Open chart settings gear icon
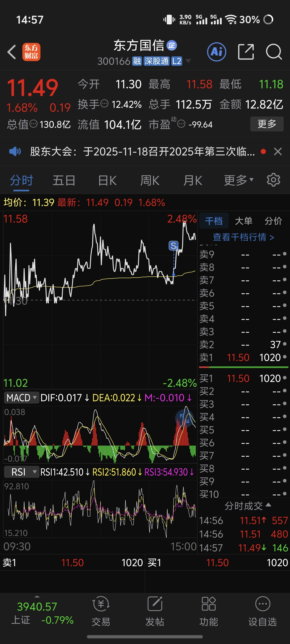 [x=273, y=180]
